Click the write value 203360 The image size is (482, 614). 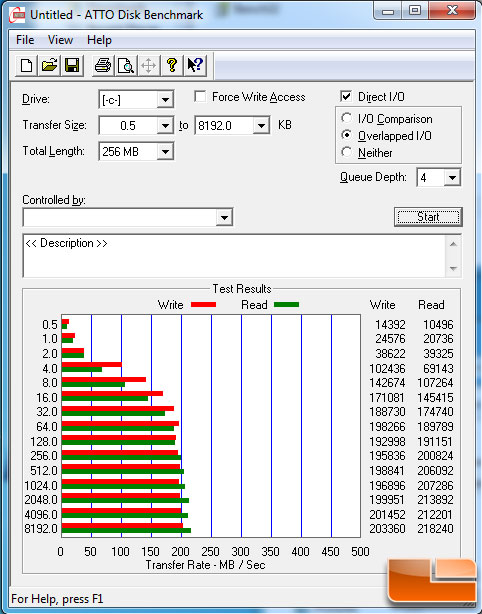point(387,529)
